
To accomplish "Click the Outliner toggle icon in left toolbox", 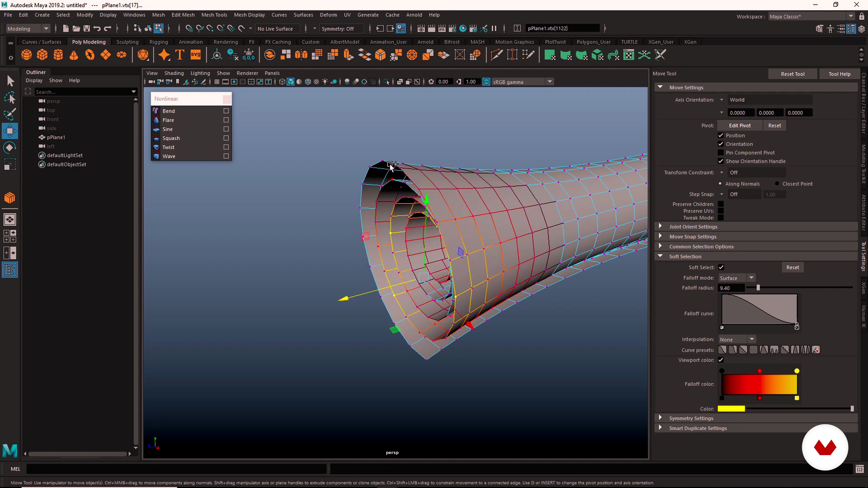I will 10,270.
